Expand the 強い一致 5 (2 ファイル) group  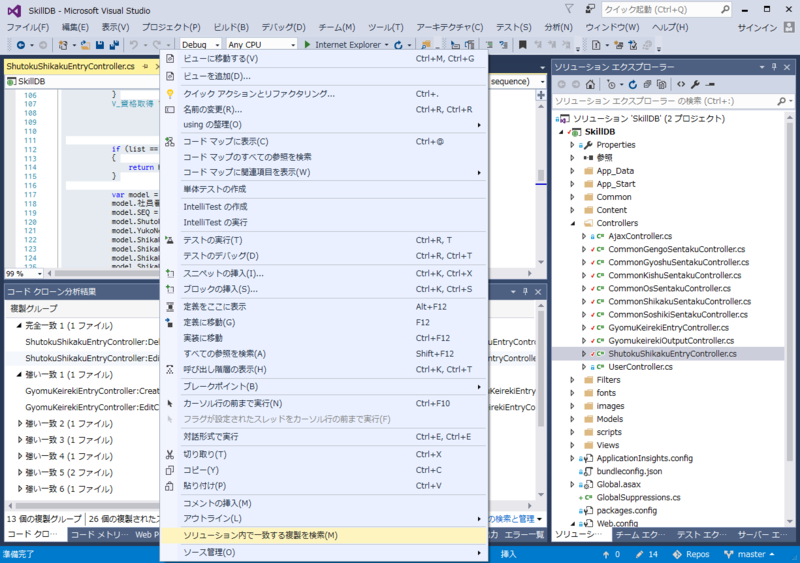coord(19,473)
